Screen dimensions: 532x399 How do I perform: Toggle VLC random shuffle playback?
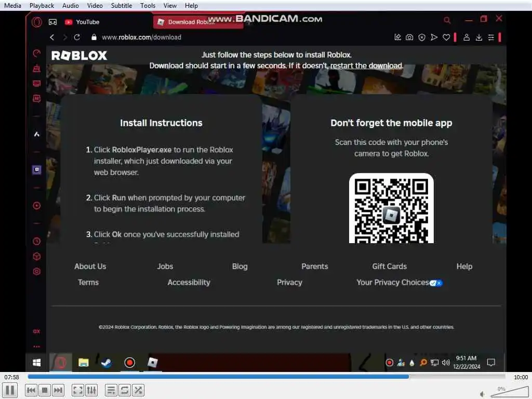pyautogui.click(x=138, y=390)
